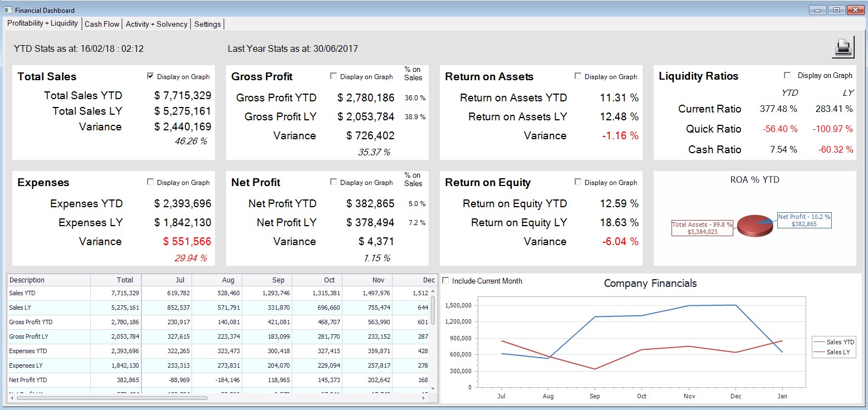Click the Financial Dashboard window icon
868x410 pixels.
pyautogui.click(x=8, y=10)
